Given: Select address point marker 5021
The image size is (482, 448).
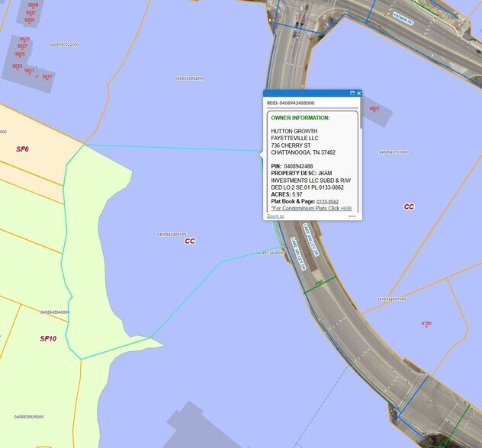Looking at the screenshot, I should (29, 71).
